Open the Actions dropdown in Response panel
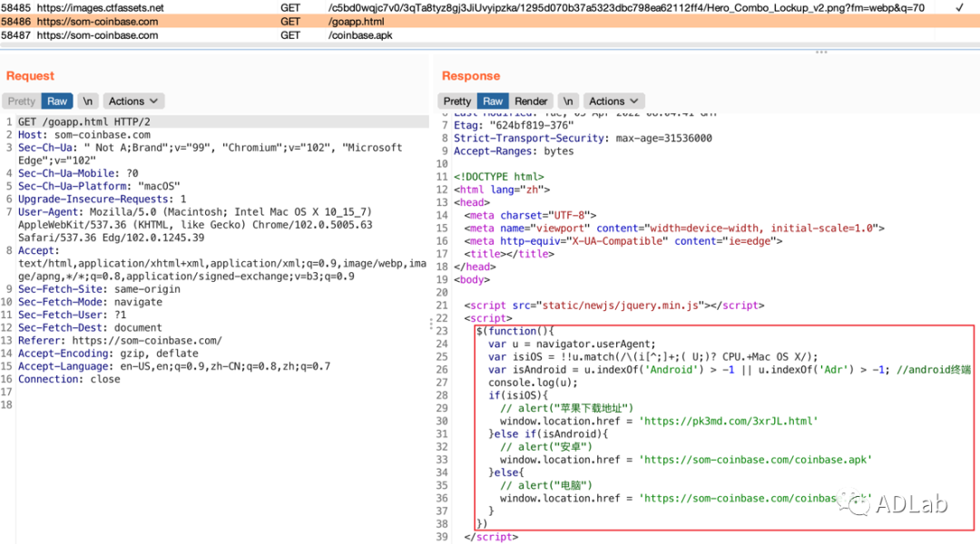 pyautogui.click(x=612, y=102)
